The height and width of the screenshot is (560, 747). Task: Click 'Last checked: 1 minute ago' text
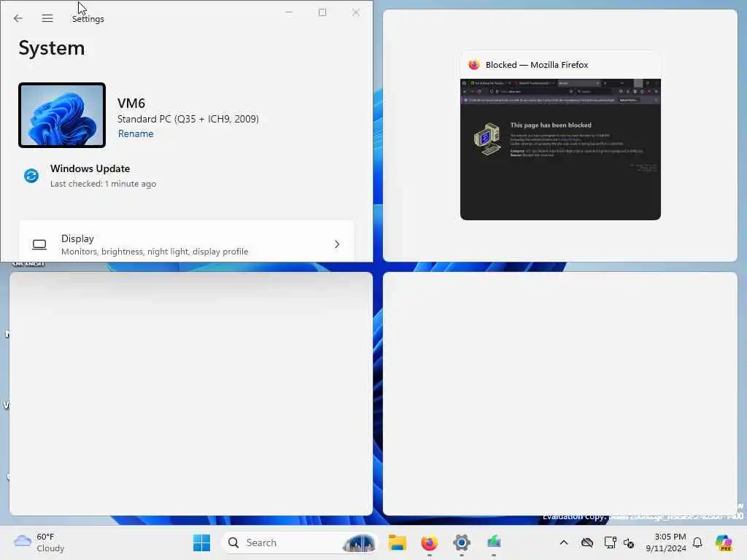pos(104,184)
